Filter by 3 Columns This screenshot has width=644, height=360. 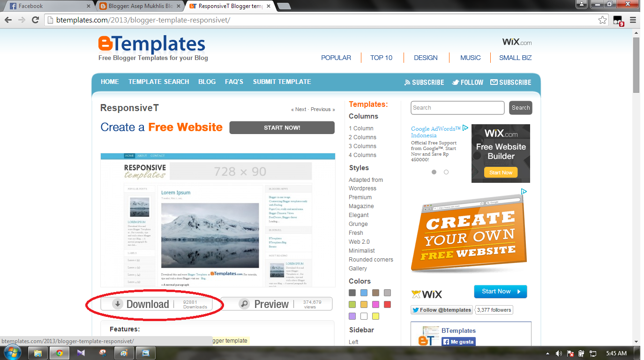[362, 146]
